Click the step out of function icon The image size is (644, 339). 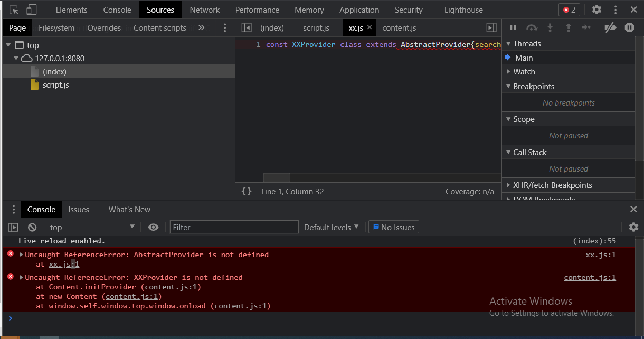tap(568, 27)
